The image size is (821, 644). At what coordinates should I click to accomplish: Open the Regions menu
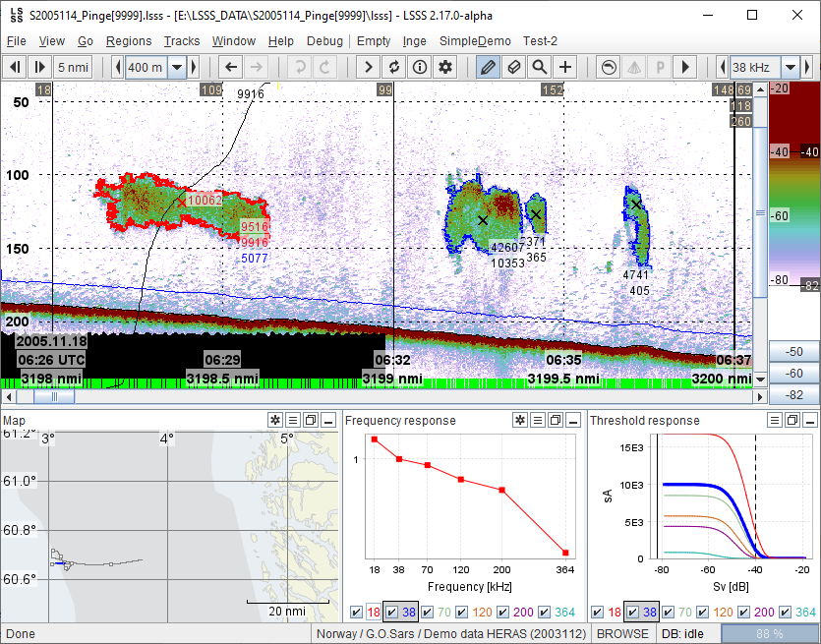coord(129,40)
